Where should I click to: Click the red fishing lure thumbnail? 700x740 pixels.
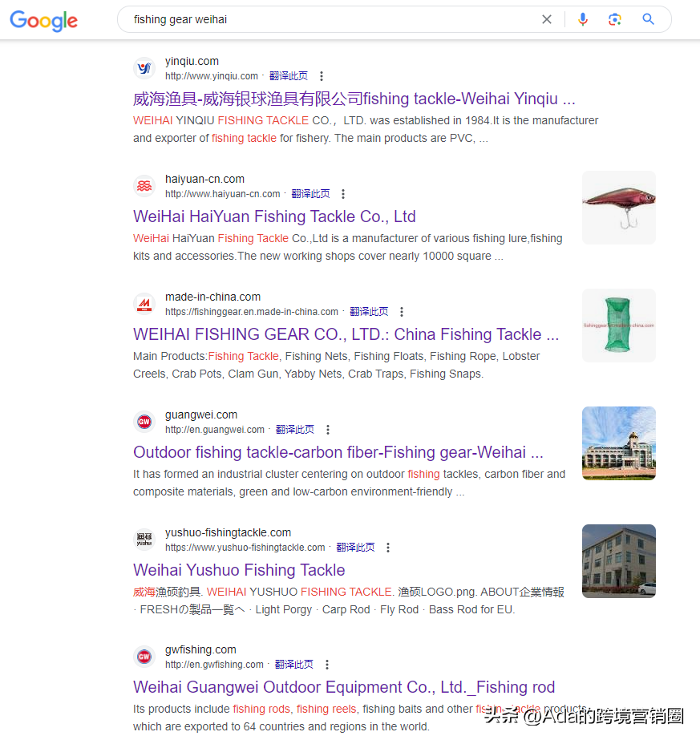point(619,208)
